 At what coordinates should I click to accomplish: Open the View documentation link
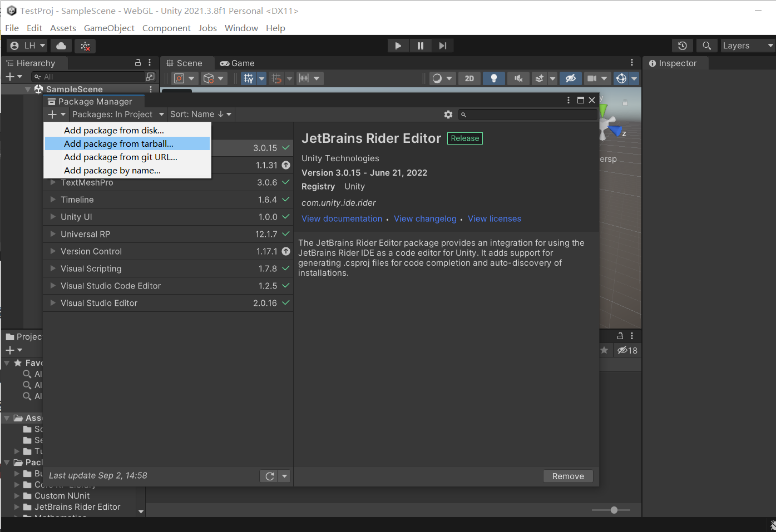pyautogui.click(x=342, y=218)
